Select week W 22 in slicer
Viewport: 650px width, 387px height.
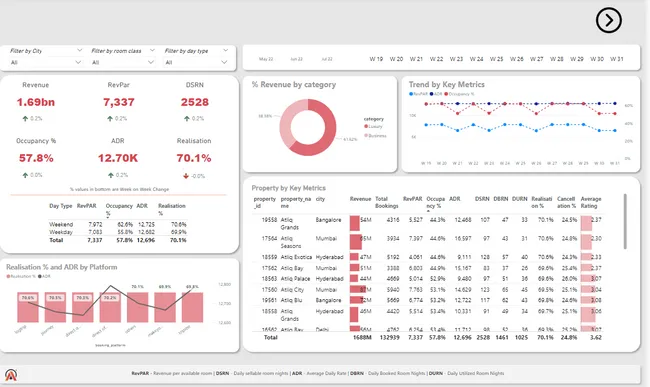(x=437, y=59)
